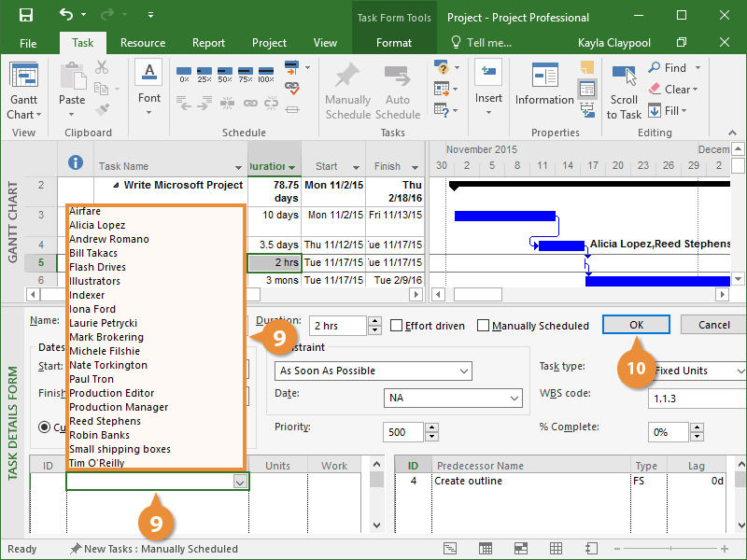Open the Report ribbon tab

(208, 43)
